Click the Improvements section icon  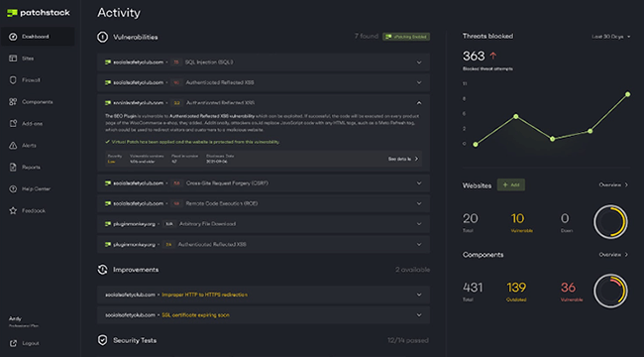click(102, 270)
